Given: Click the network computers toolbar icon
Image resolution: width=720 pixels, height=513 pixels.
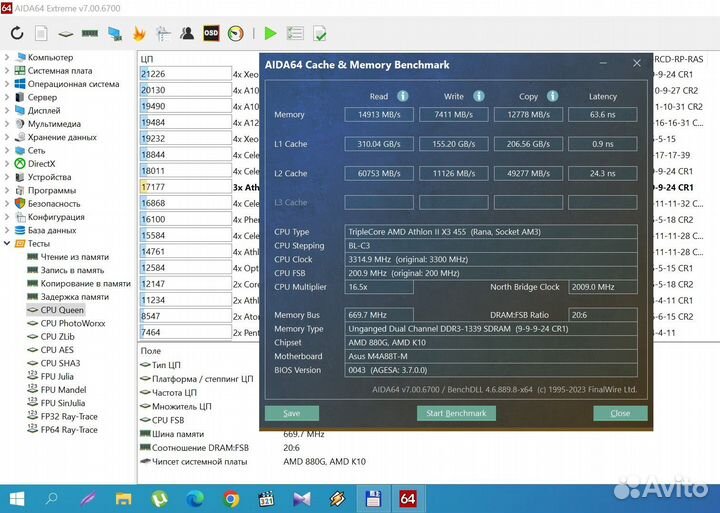Looking at the screenshot, I should pyautogui.click(x=115, y=33).
